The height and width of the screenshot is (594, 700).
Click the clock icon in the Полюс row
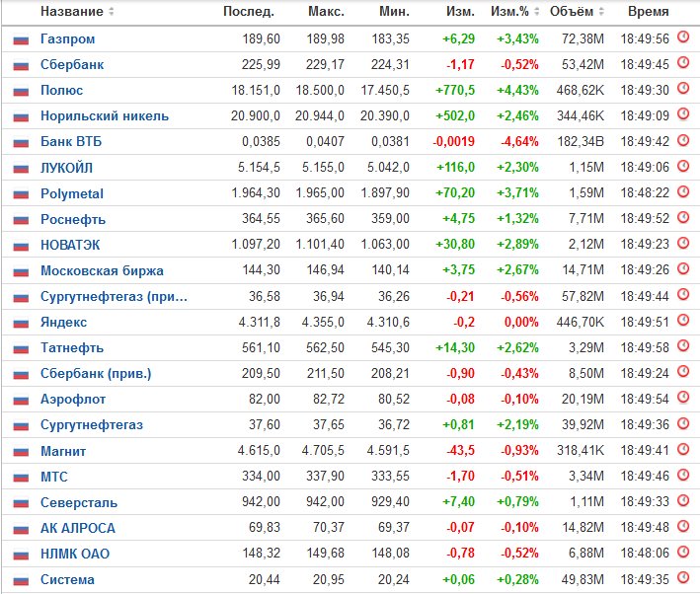point(683,89)
